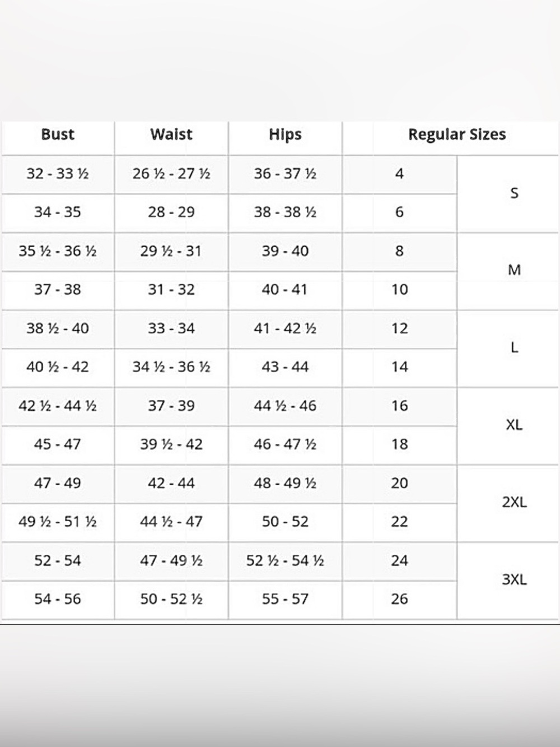Viewport: 560px width, 747px height.
Task: Click the Bust column header
Action: pos(58,134)
